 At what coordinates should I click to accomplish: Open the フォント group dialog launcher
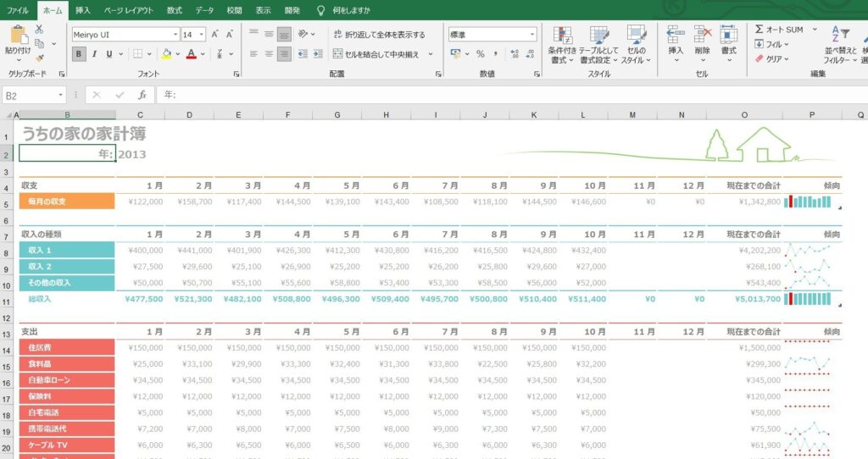coord(236,74)
